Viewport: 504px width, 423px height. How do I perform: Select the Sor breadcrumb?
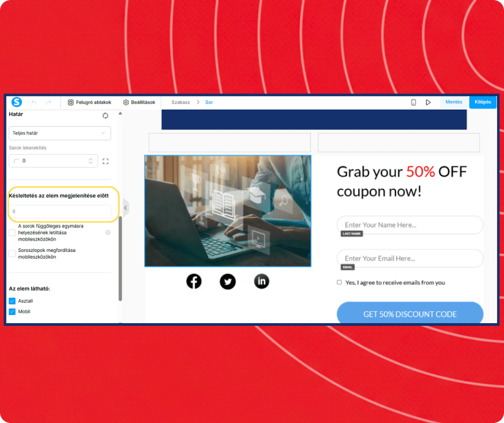[x=209, y=103]
